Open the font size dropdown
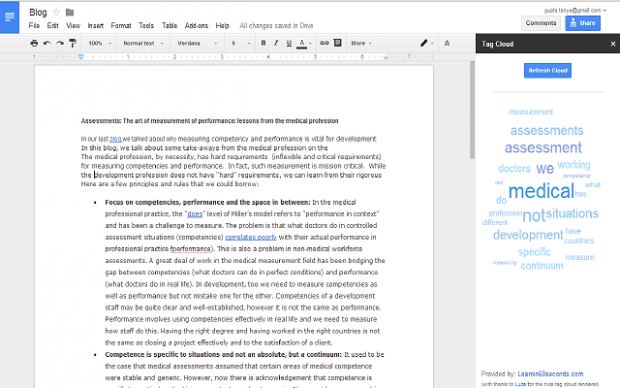620x388 pixels. coord(241,43)
